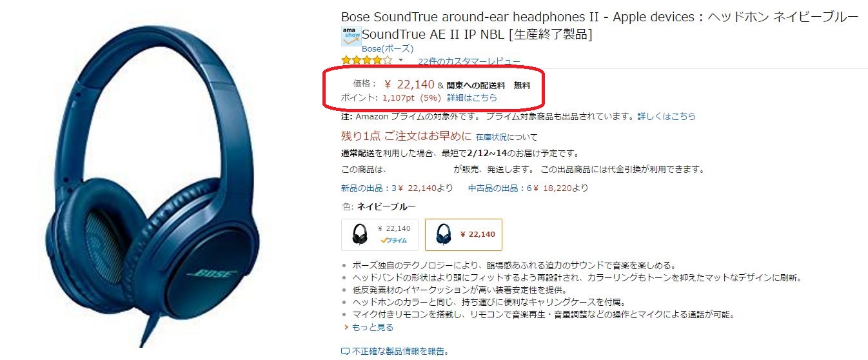Click the speech bubble report icon
The height and width of the screenshot is (360, 868).
click(x=345, y=352)
